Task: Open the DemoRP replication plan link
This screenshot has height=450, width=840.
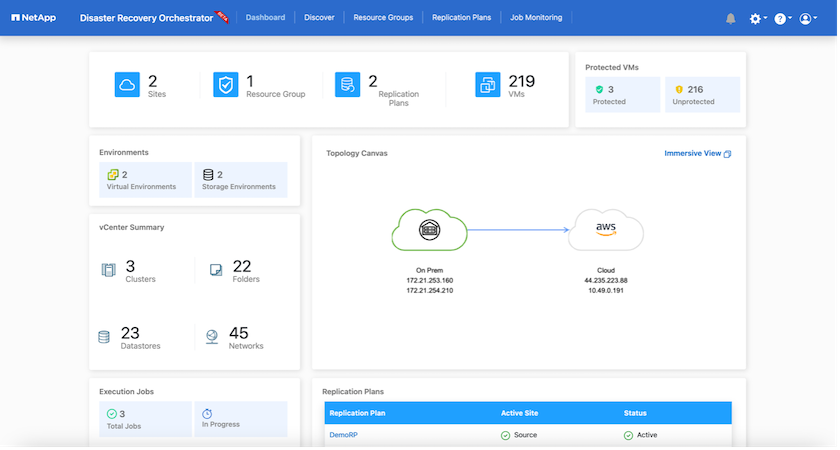Action: (x=343, y=435)
